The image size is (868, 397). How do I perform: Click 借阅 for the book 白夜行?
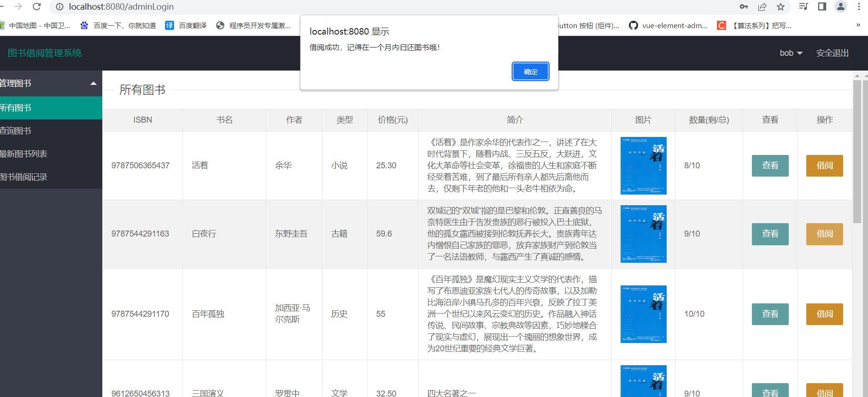[824, 234]
